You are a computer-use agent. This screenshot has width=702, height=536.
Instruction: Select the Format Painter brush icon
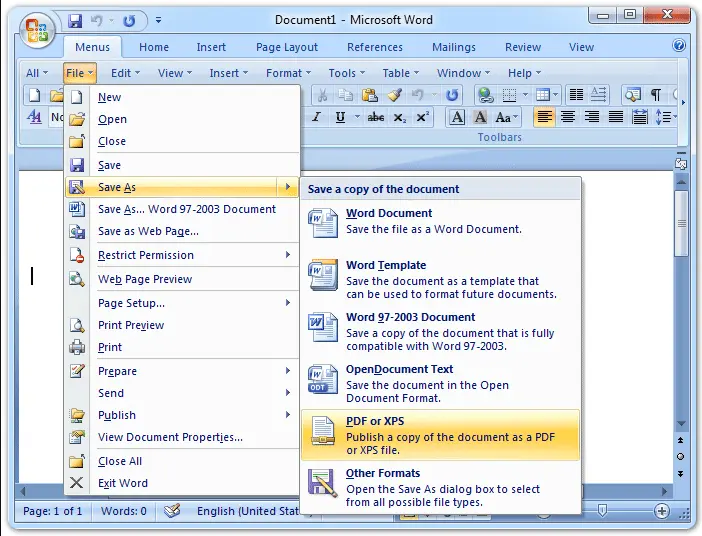394,95
